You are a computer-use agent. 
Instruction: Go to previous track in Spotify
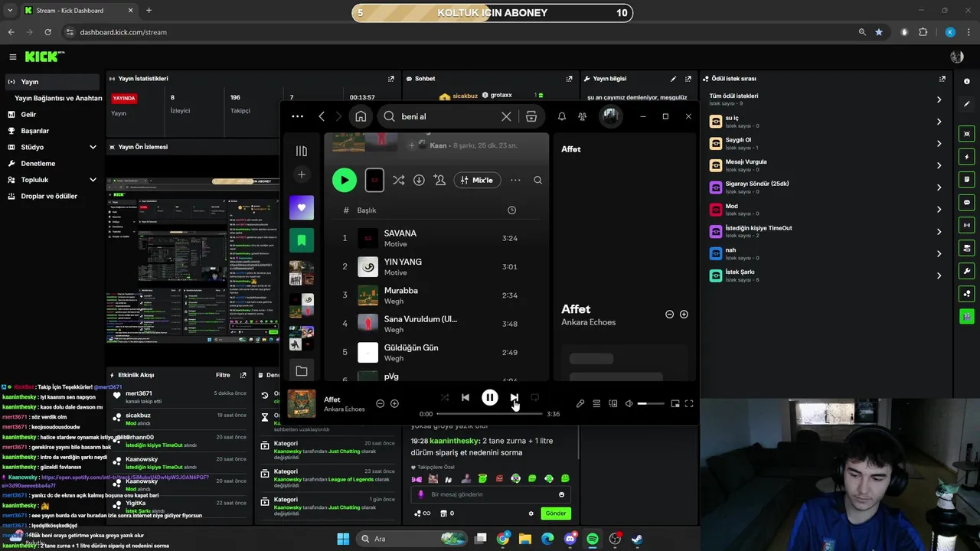click(465, 397)
